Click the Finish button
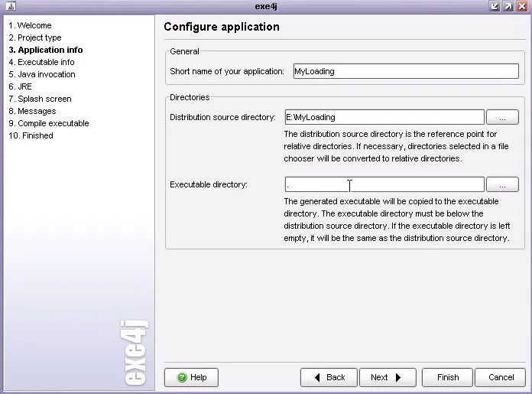The image size is (532, 394). pyautogui.click(x=447, y=377)
